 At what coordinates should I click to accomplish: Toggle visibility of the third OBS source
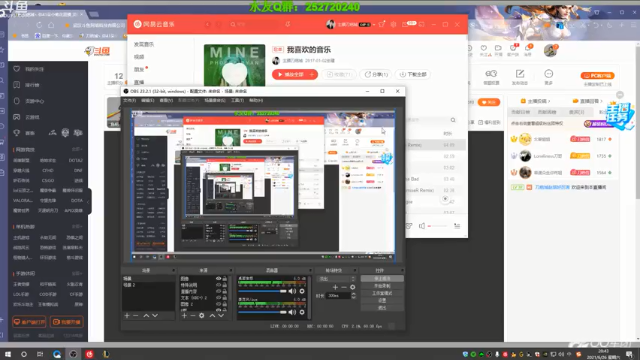click(x=218, y=291)
